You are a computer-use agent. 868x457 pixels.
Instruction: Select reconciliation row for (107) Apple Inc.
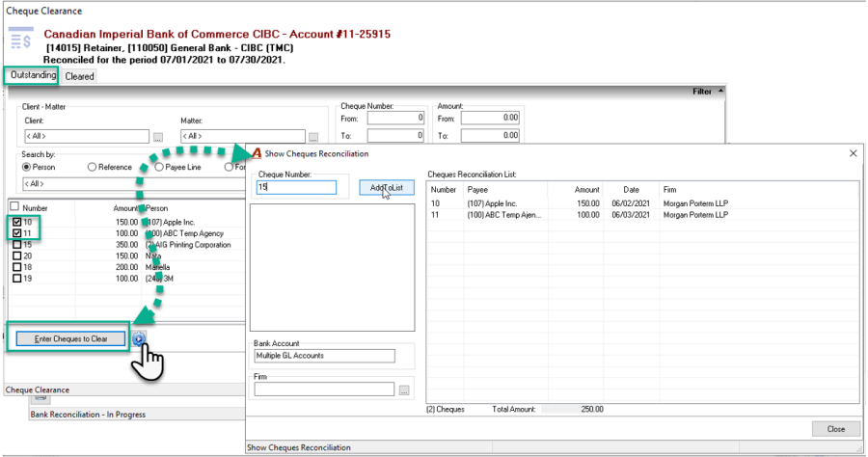[642, 203]
